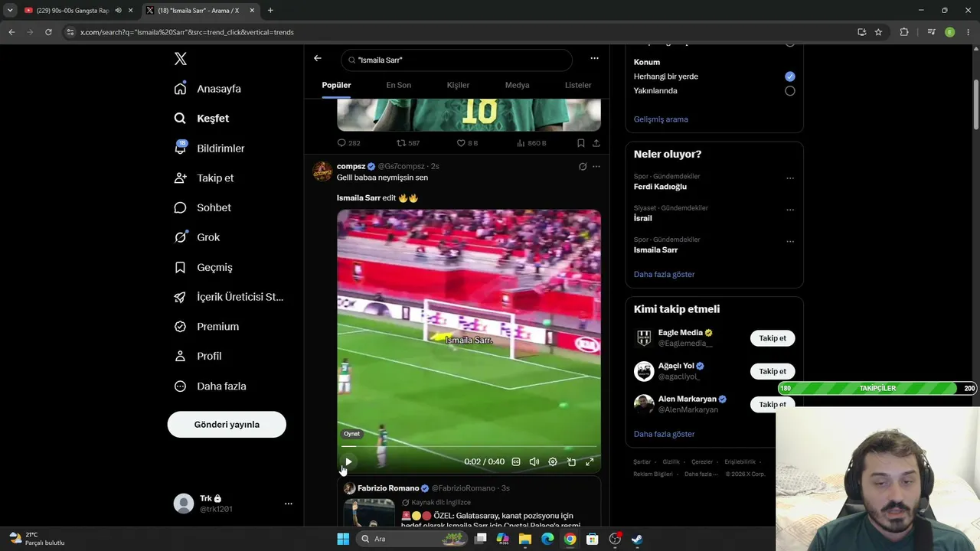
Task: Click Daha fazla göster under trends
Action: click(665, 274)
